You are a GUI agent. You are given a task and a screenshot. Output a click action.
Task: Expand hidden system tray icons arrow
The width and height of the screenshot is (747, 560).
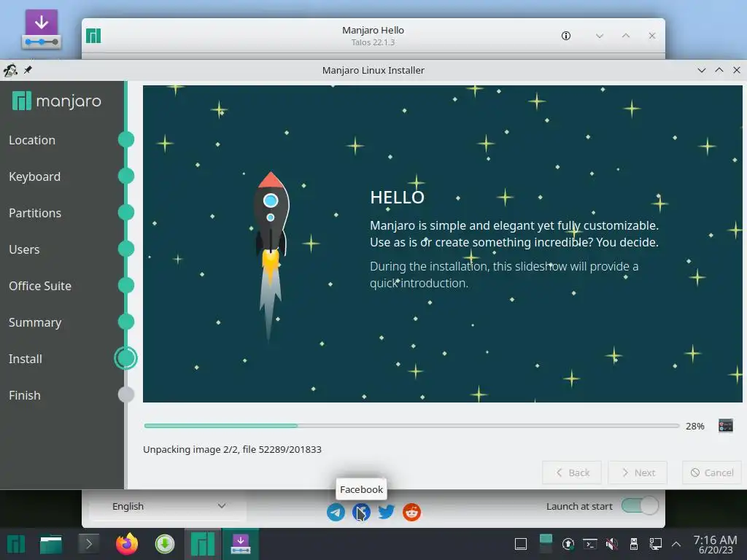pyautogui.click(x=676, y=544)
